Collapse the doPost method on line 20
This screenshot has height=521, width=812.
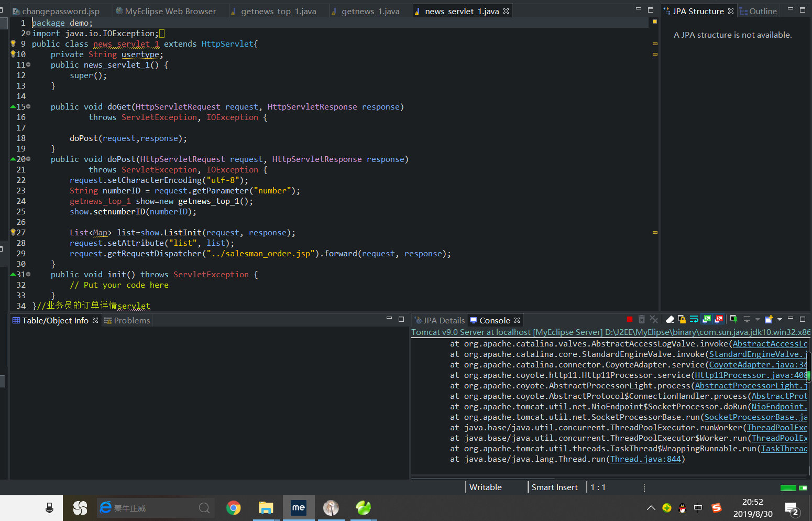(x=28, y=159)
